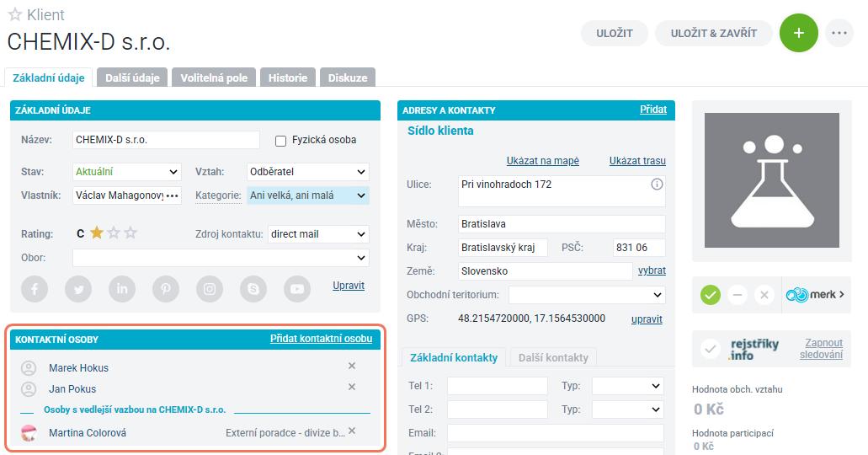Open contact Marek Hokus
Viewport: 868px width, 455px height.
pos(78,368)
